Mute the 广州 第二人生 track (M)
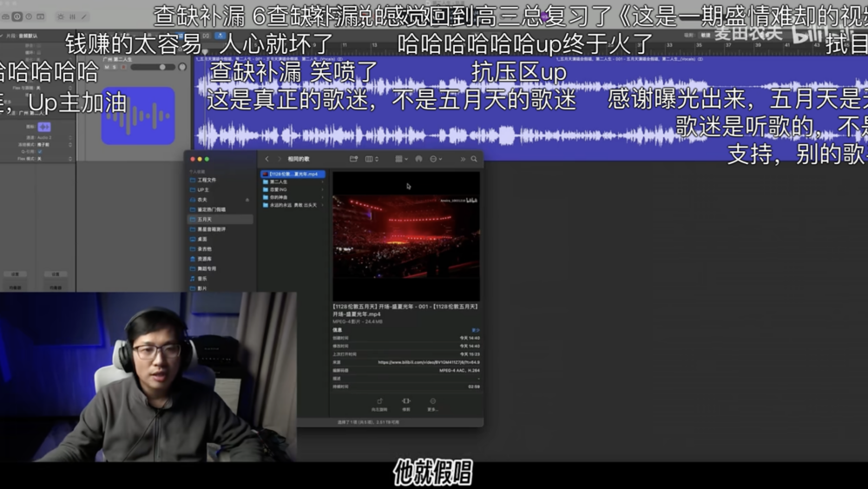 tap(107, 67)
